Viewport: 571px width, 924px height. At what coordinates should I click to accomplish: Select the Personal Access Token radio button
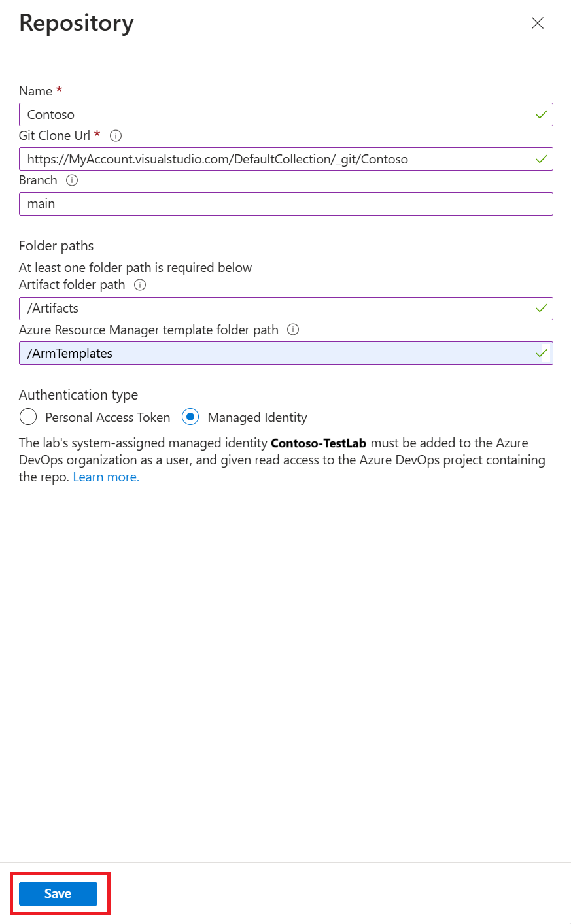coord(28,417)
